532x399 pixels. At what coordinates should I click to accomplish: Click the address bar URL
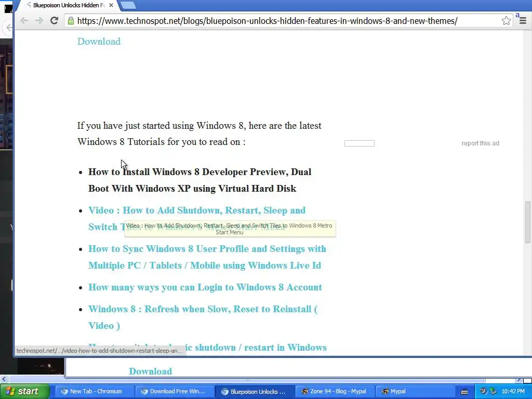point(267,21)
